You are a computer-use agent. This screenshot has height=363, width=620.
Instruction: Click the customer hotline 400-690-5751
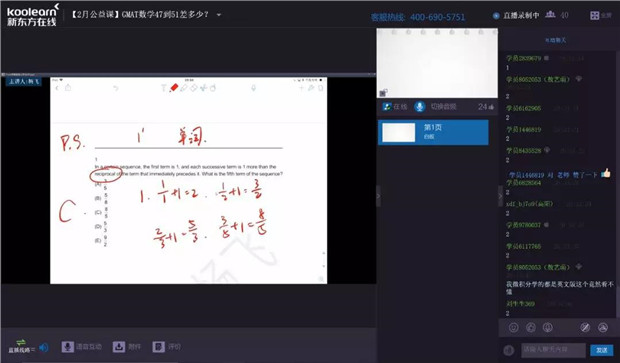coord(418,17)
